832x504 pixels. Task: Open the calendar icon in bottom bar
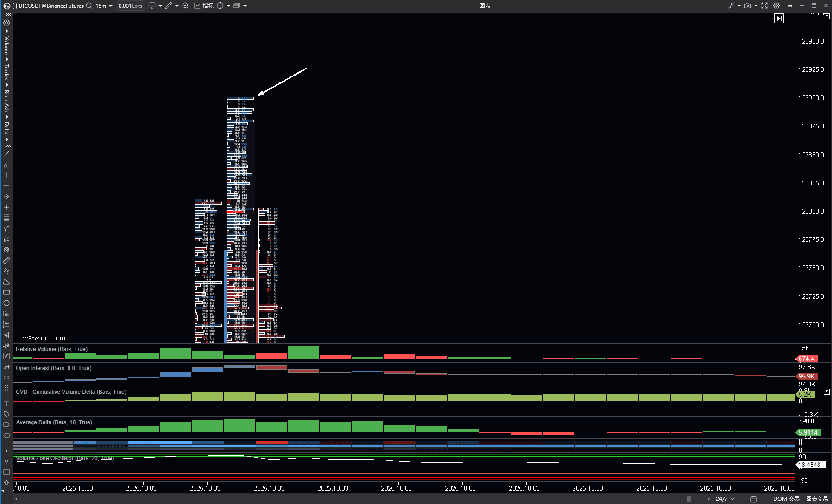pos(754,499)
